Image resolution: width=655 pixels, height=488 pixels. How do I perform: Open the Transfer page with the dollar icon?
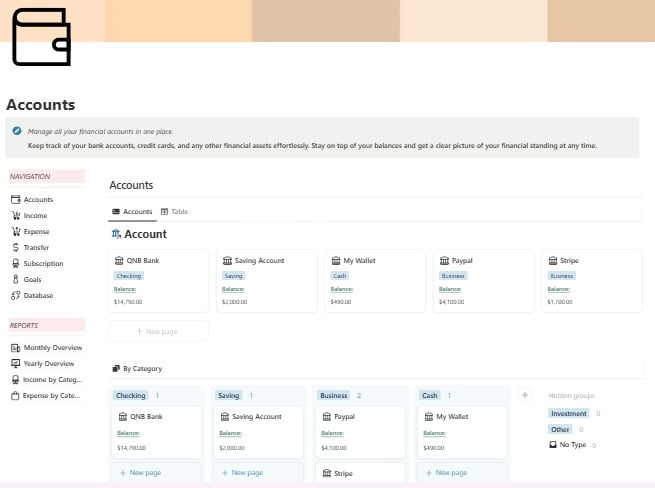tap(36, 247)
